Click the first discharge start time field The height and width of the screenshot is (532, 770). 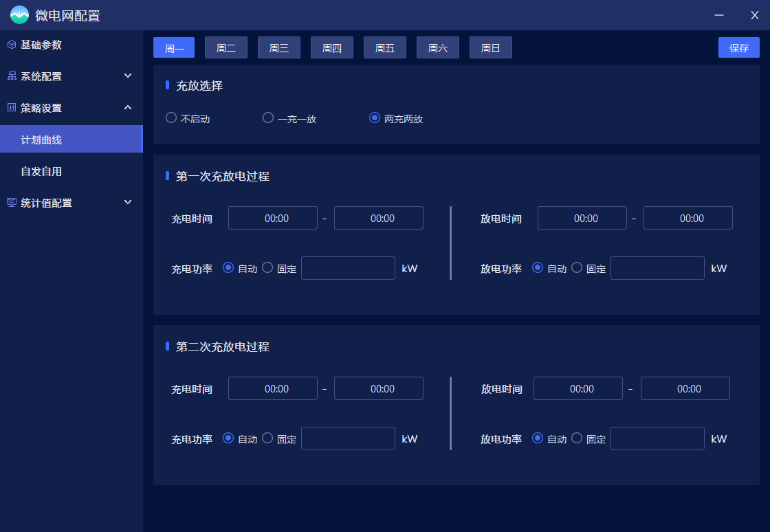pyautogui.click(x=582, y=218)
